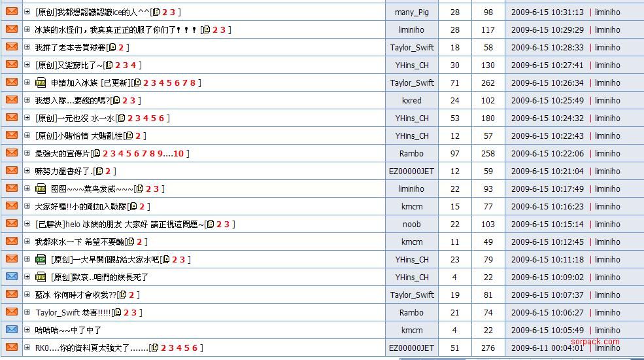This screenshot has width=644, height=360.
Task: Expand the 我拼了老本去買球賽 thread with its plus icon
Action: click(x=27, y=47)
